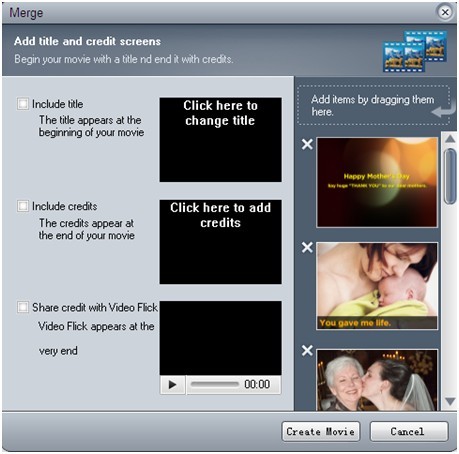Screen dimensions: 459x454
Task: Click the scroll up arrow of clip list
Action: 450,139
